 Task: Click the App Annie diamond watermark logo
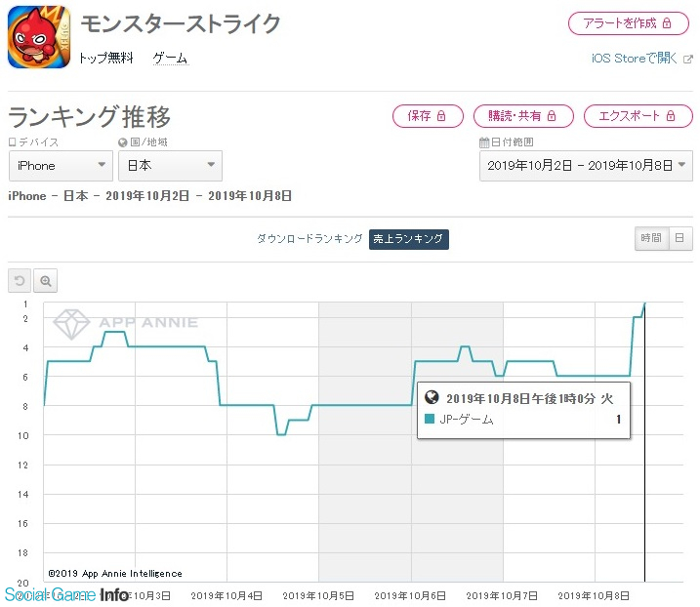pyautogui.click(x=71, y=321)
